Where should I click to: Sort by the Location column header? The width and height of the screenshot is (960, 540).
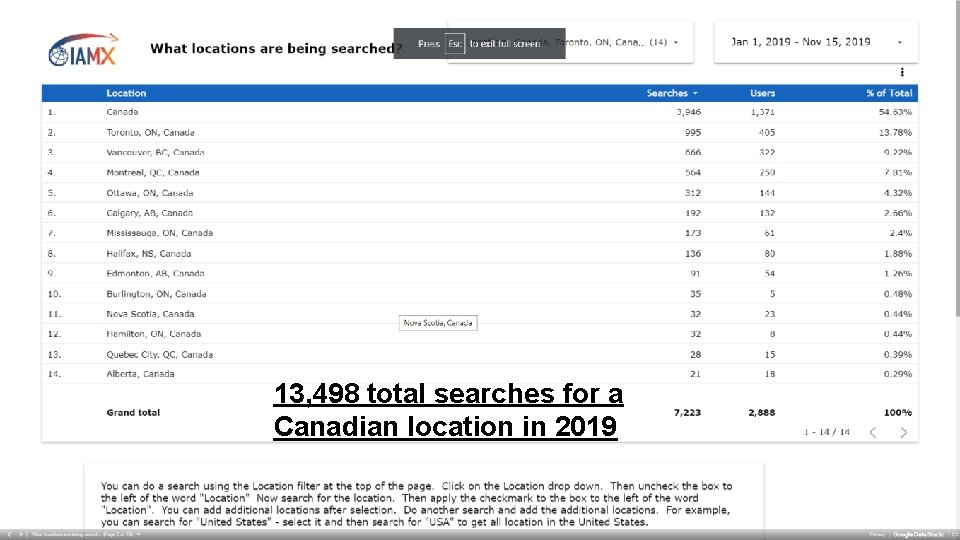pos(126,93)
